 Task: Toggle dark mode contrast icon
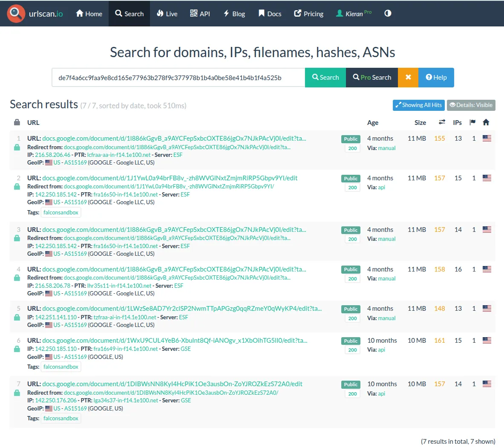pyautogui.click(x=388, y=13)
